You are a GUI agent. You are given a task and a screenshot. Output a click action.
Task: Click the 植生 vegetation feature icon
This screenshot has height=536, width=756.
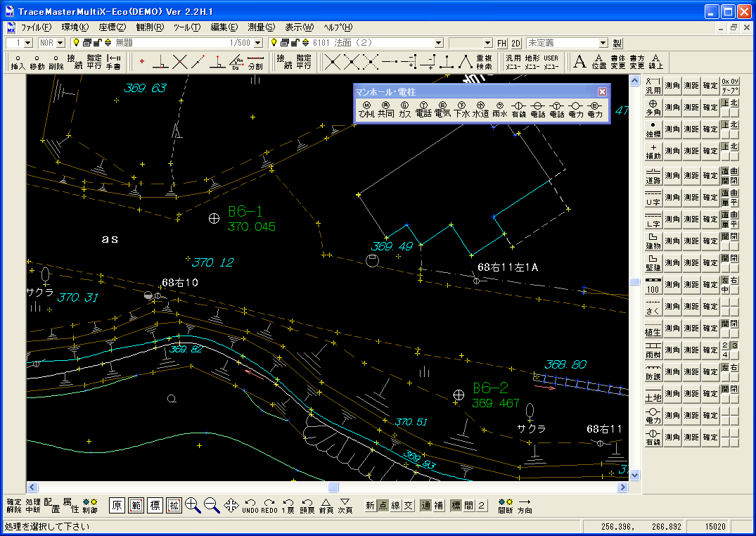(x=653, y=328)
